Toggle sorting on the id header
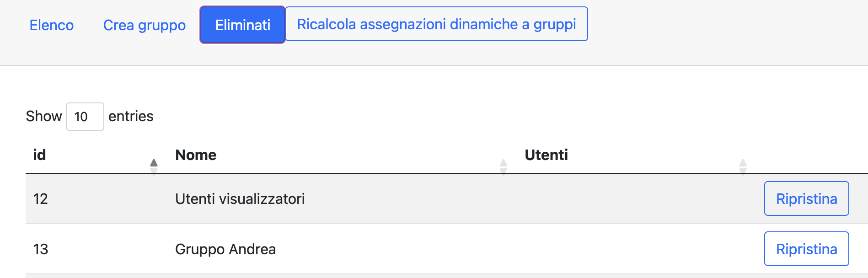 tap(40, 155)
